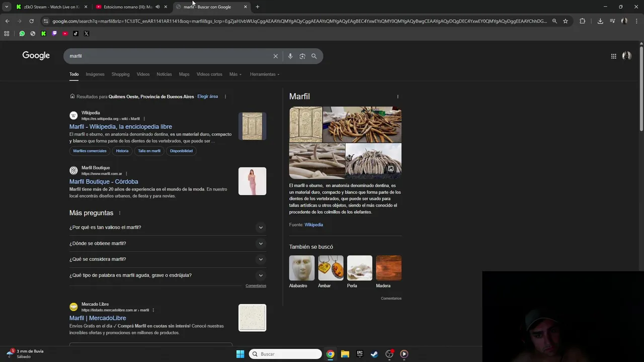The image size is (644, 362).
Task: Open the tab search dropdown arrow
Action: click(7, 7)
